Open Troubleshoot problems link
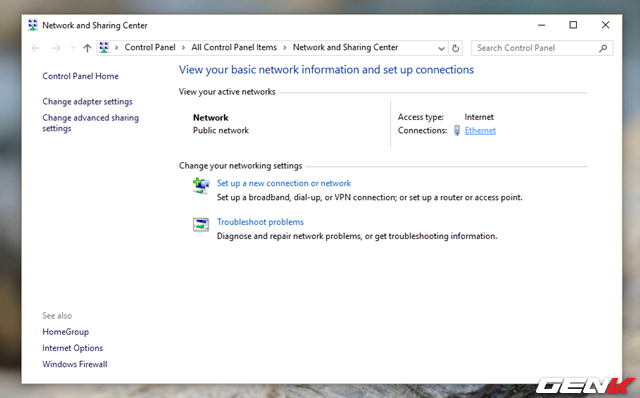The height and width of the screenshot is (398, 640). tap(260, 222)
